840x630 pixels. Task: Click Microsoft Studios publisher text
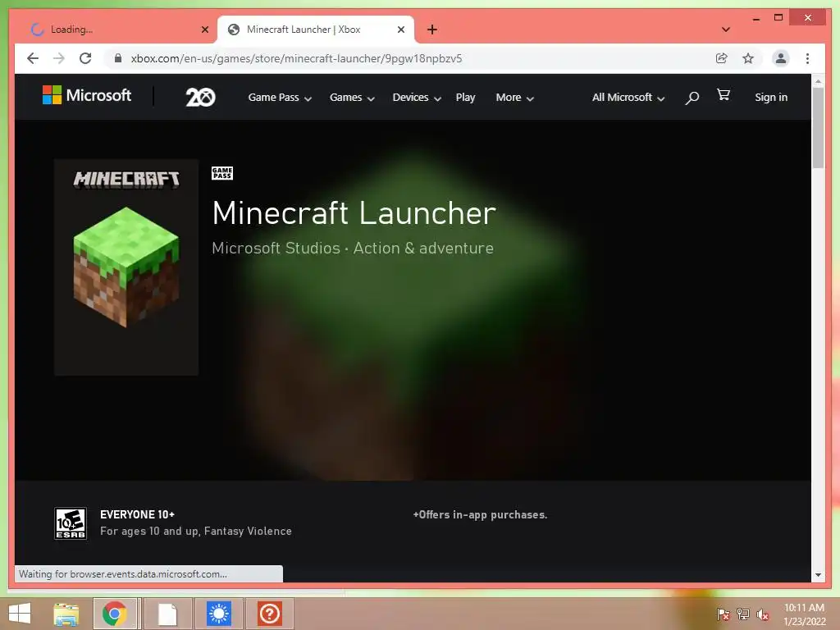pyautogui.click(x=276, y=248)
